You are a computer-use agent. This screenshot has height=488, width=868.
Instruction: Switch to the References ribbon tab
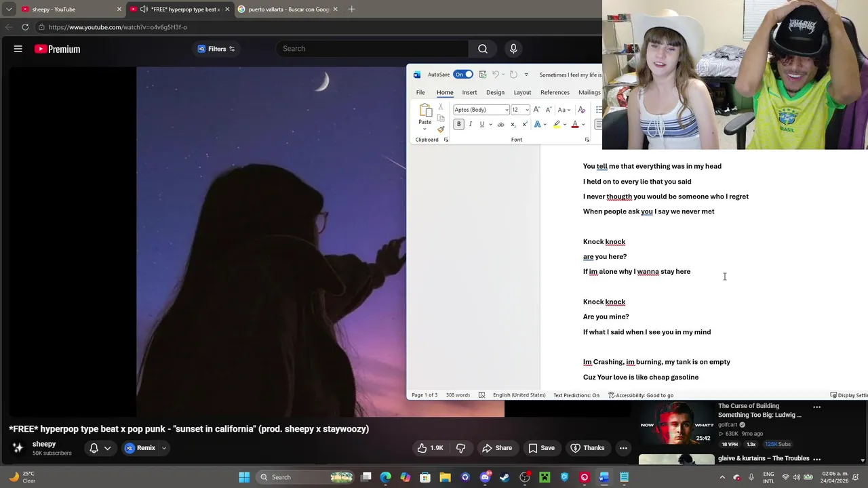pyautogui.click(x=555, y=92)
